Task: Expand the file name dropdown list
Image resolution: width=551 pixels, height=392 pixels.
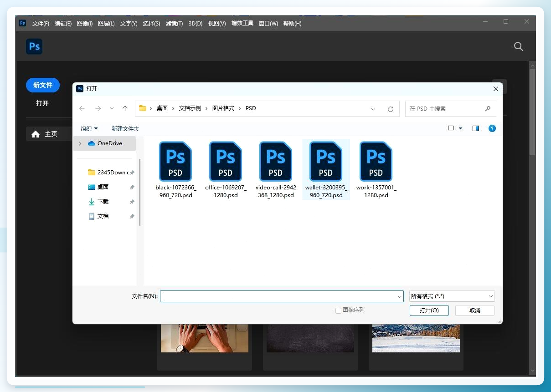Action: (400, 296)
